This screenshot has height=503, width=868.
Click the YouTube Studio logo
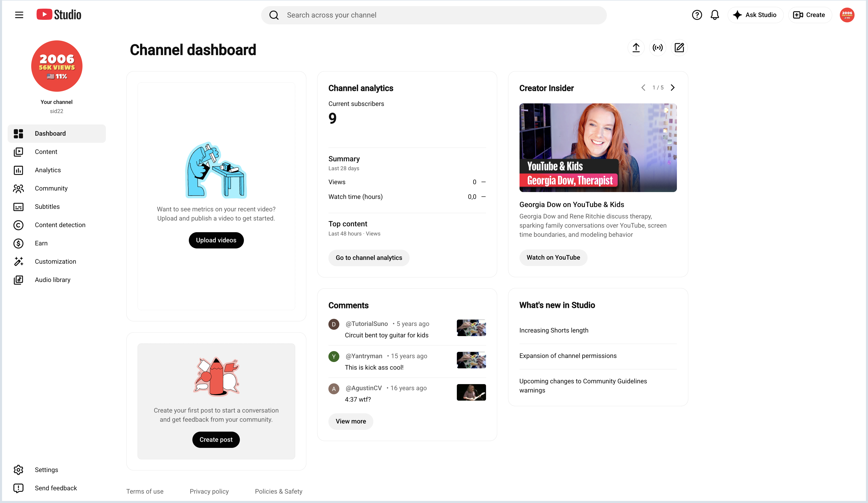tap(59, 14)
